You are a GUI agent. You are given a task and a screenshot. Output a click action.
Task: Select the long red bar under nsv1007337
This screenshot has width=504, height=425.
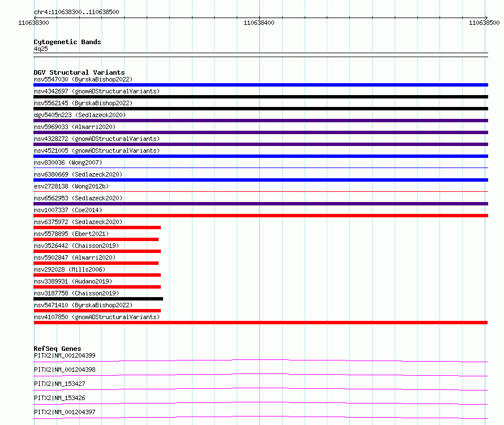point(260,216)
